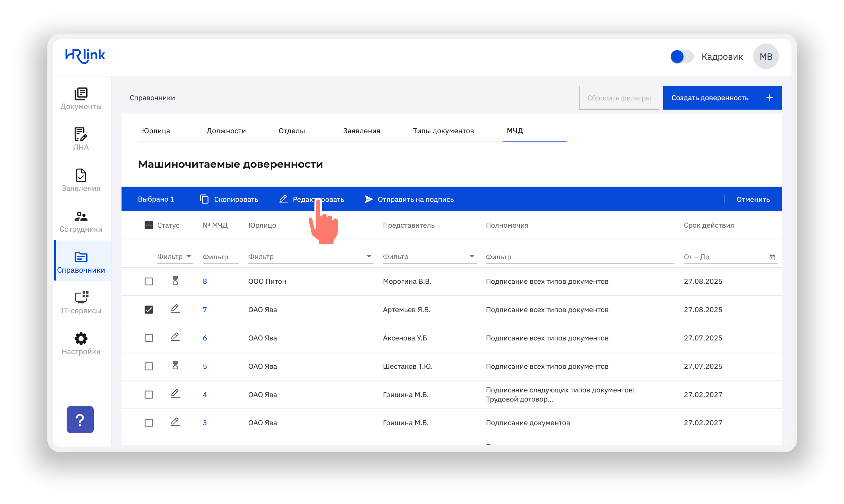This screenshot has height=504, width=844.
Task: Toggle the Кадровик role switch
Action: point(681,56)
